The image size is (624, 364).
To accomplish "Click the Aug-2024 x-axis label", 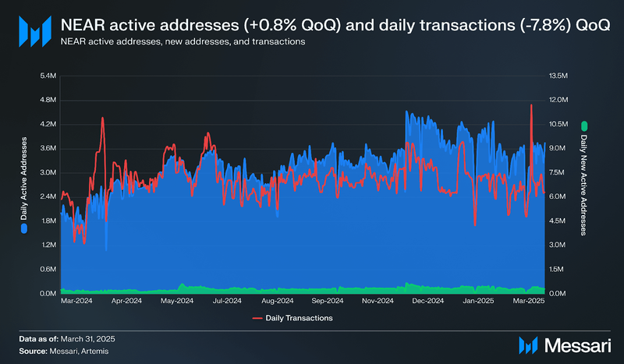I will (x=278, y=301).
